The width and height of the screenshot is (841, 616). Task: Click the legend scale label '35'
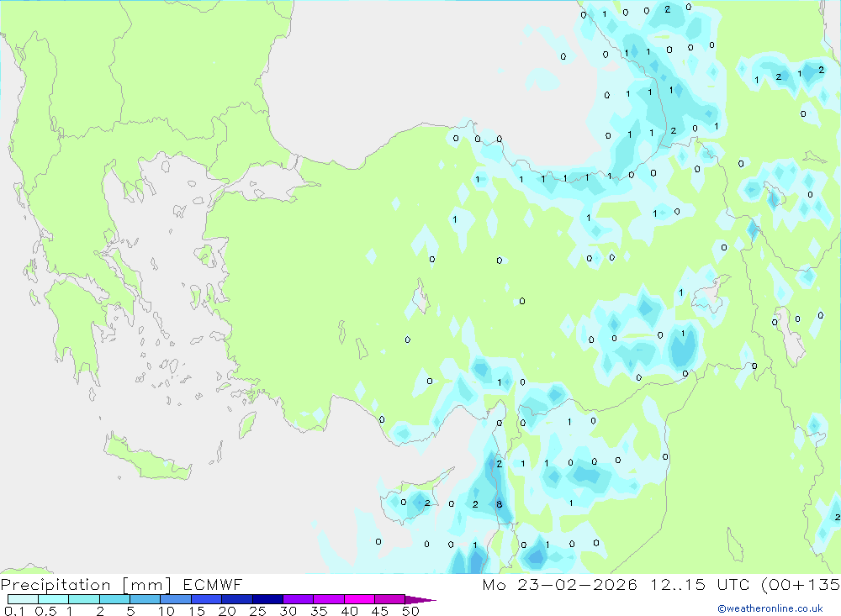tap(319, 611)
